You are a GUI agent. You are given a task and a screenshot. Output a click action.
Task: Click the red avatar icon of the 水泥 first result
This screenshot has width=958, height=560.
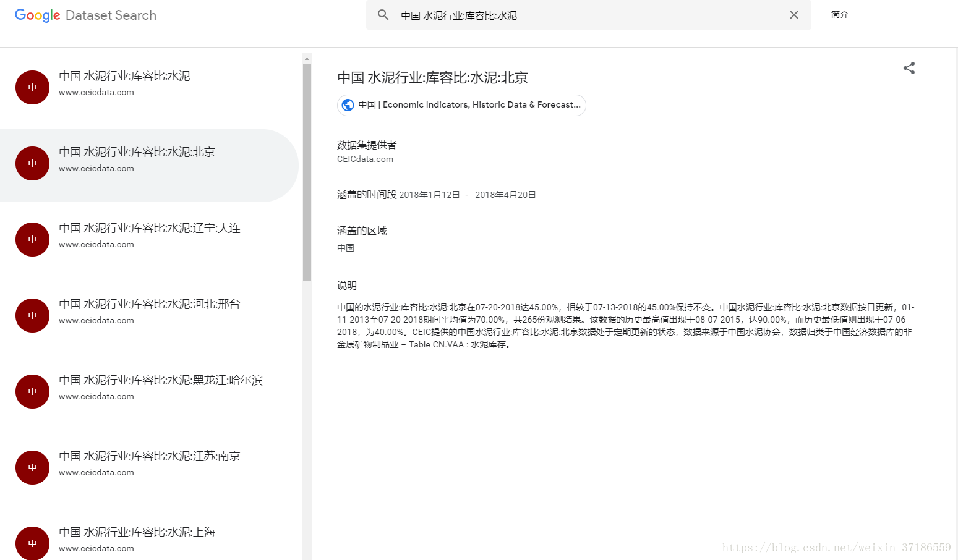[32, 87]
